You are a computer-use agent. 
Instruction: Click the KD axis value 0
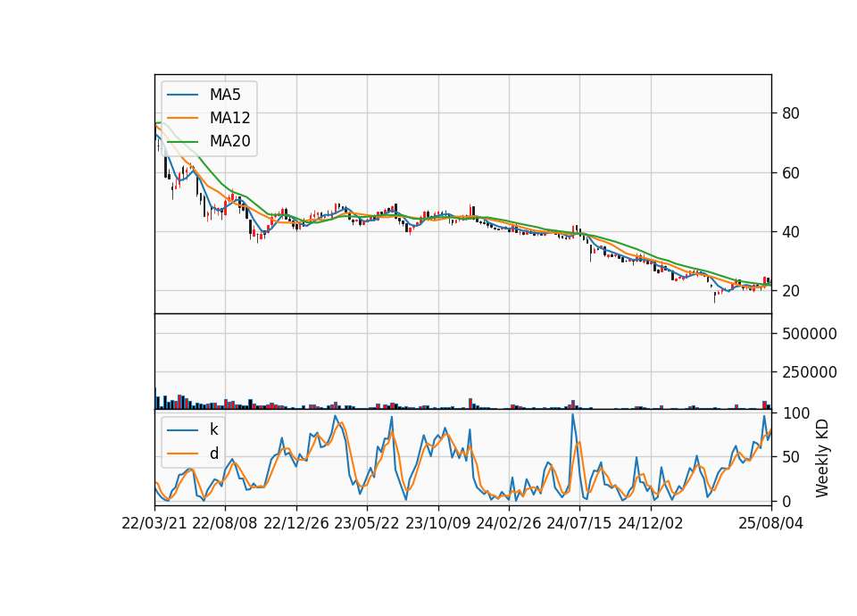pyautogui.click(x=787, y=501)
